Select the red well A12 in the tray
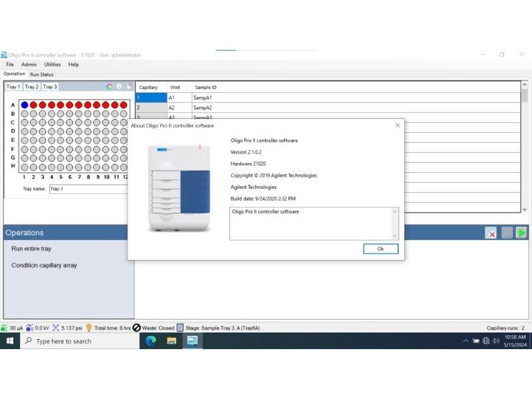This screenshot has height=399, width=532. pos(124,105)
